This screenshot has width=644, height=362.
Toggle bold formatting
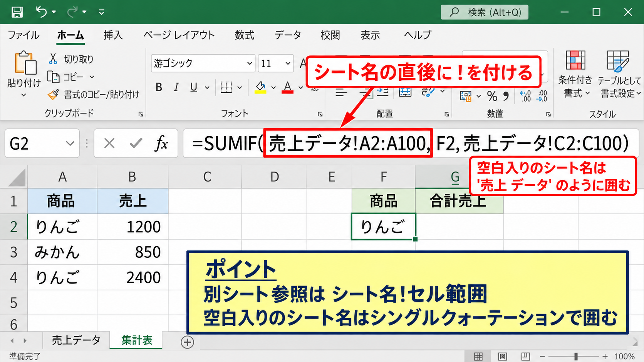(159, 87)
